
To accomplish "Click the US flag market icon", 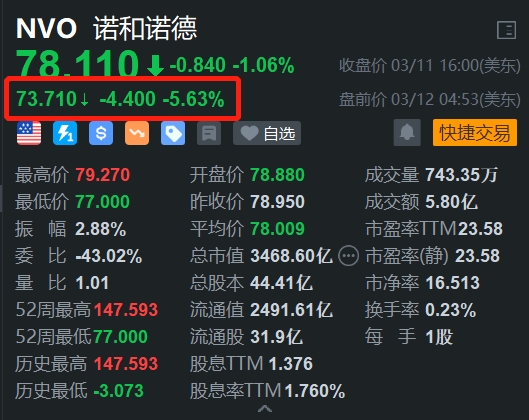I will coord(29,133).
